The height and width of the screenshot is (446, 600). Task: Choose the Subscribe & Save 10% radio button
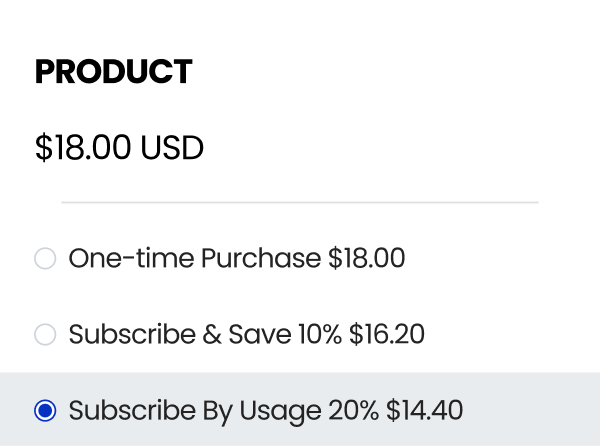(x=45, y=335)
